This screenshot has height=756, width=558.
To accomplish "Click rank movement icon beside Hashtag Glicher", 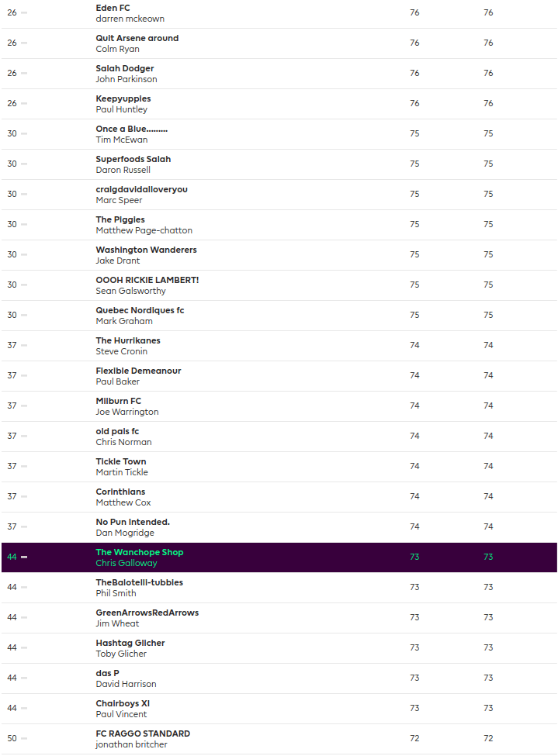I will pyautogui.click(x=24, y=648).
